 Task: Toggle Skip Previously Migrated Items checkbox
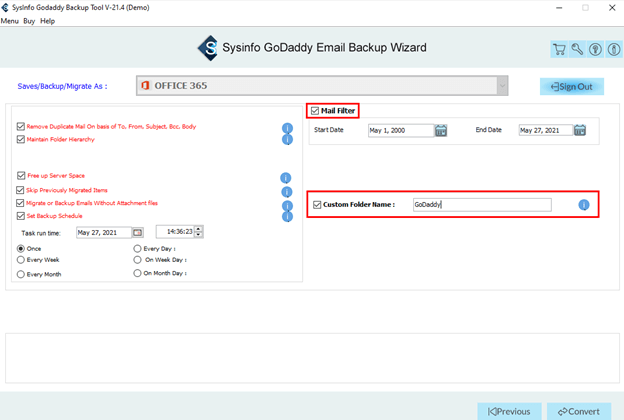(20, 190)
